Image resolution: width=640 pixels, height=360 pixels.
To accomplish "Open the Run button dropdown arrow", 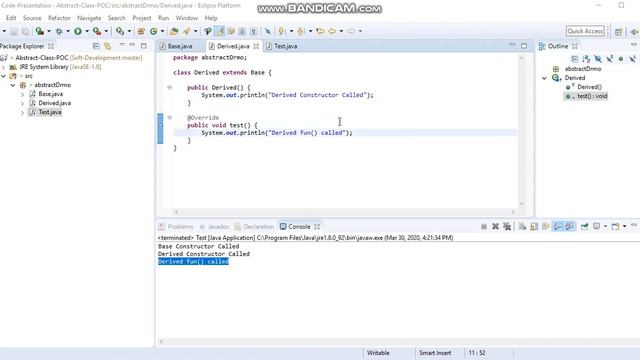I will tap(87, 31).
